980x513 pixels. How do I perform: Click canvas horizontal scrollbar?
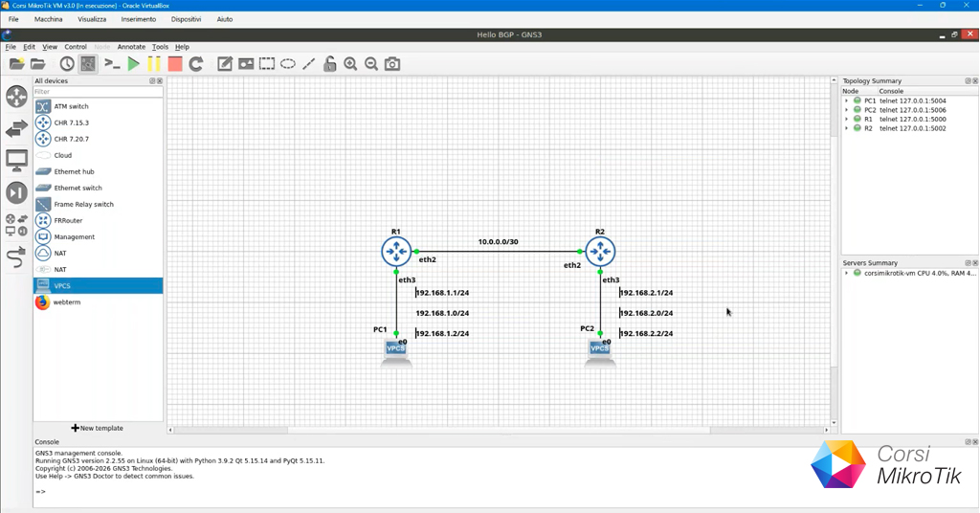[499, 430]
